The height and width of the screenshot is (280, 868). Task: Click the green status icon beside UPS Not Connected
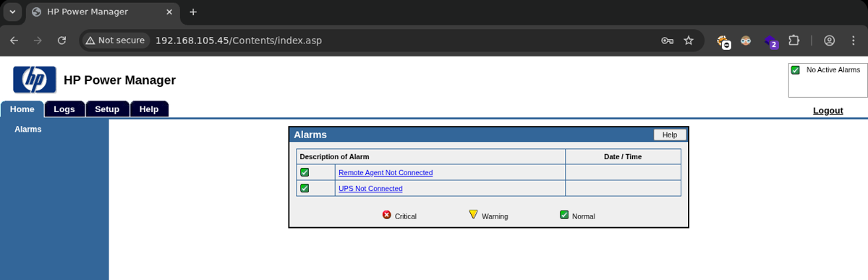pyautogui.click(x=305, y=188)
